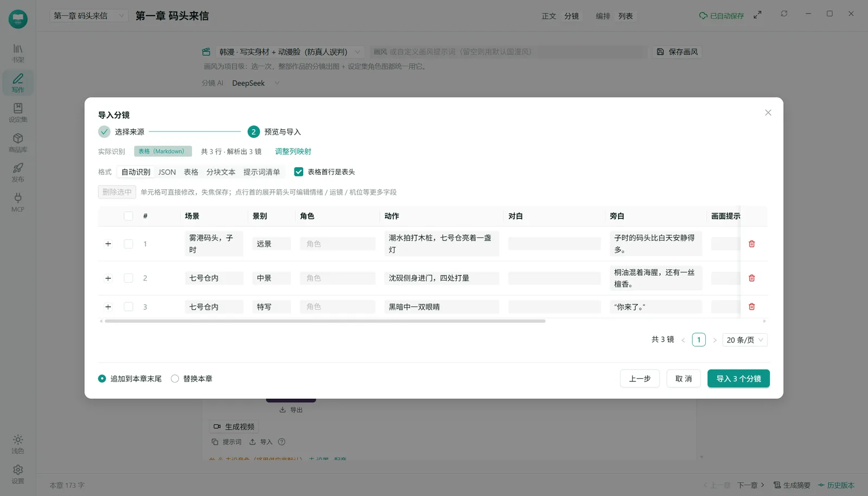This screenshot has height=496, width=868.
Task: Close the 导入分镜 dialog
Action: coord(768,113)
